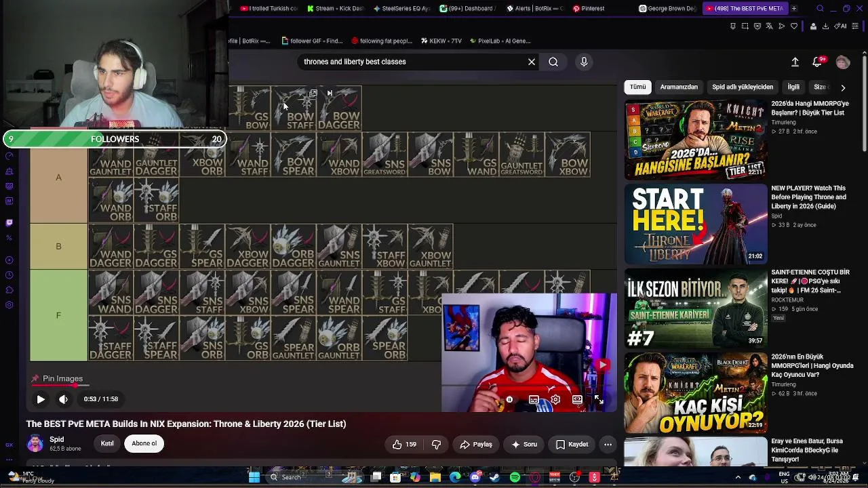Image resolution: width=868 pixels, height=488 pixels.
Task: Play the YouTube video
Action: (41, 399)
